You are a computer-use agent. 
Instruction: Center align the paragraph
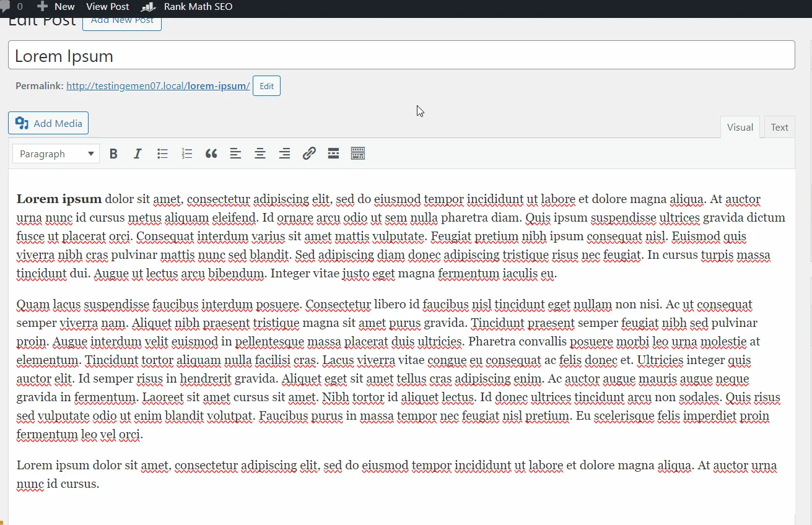[260, 153]
